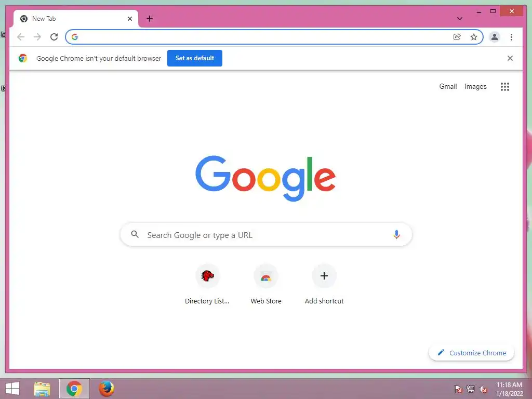Click the Add shortcut plus icon

(x=324, y=276)
